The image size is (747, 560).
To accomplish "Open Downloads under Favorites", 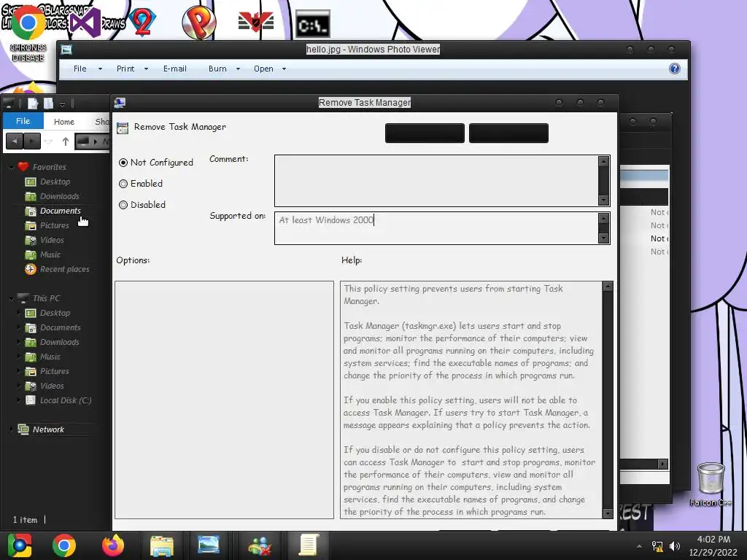I will point(60,196).
